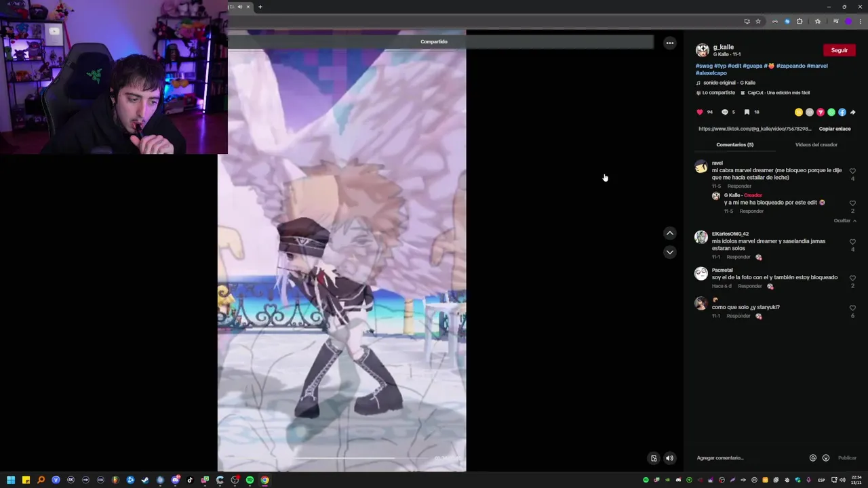Open the emoji picker in comment box
Viewport: 868px width, 488px height.
click(x=826, y=457)
